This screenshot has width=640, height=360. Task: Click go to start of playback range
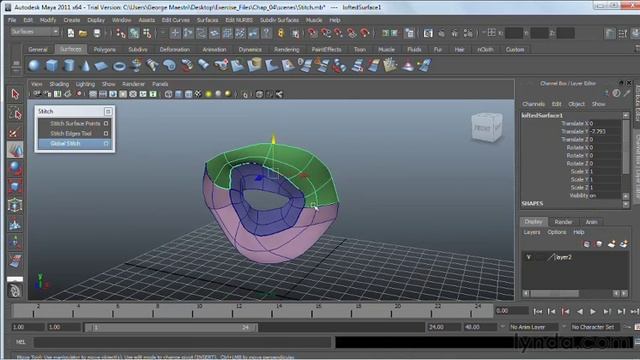click(x=538, y=311)
